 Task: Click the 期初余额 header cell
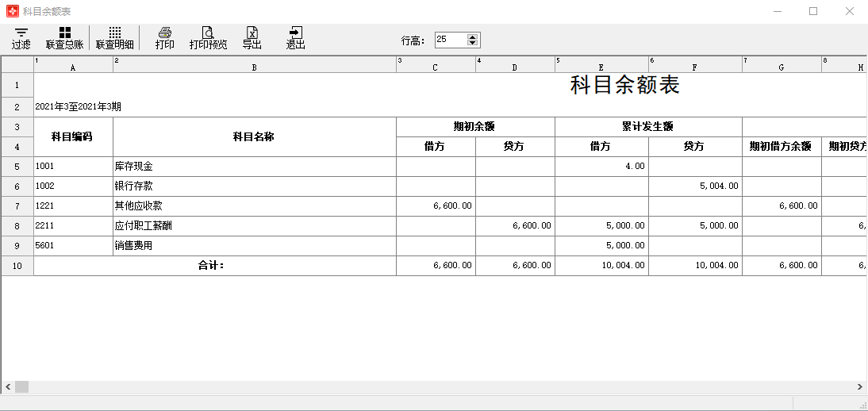[475, 127]
